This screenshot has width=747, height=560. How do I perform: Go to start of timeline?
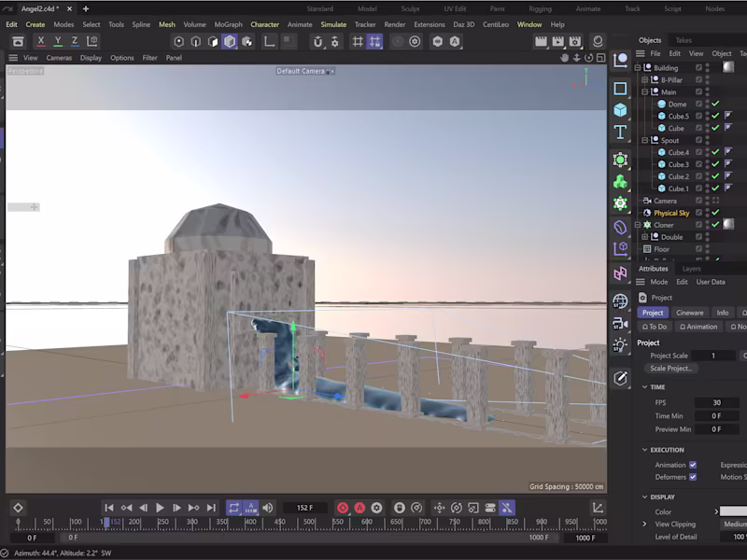109,508
